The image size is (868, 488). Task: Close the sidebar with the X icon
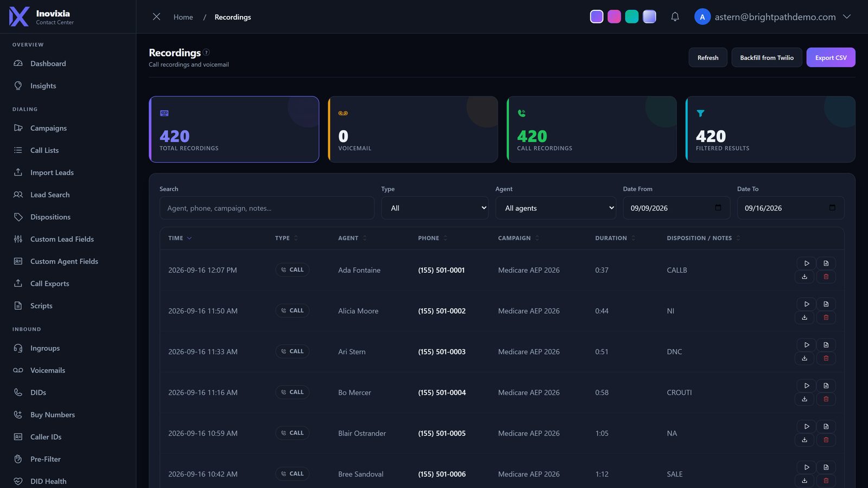point(156,17)
